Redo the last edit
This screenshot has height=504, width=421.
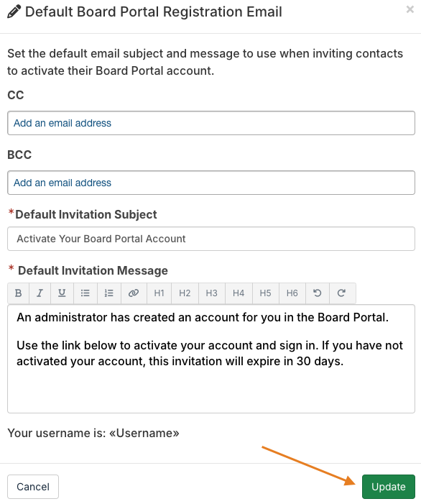342,293
